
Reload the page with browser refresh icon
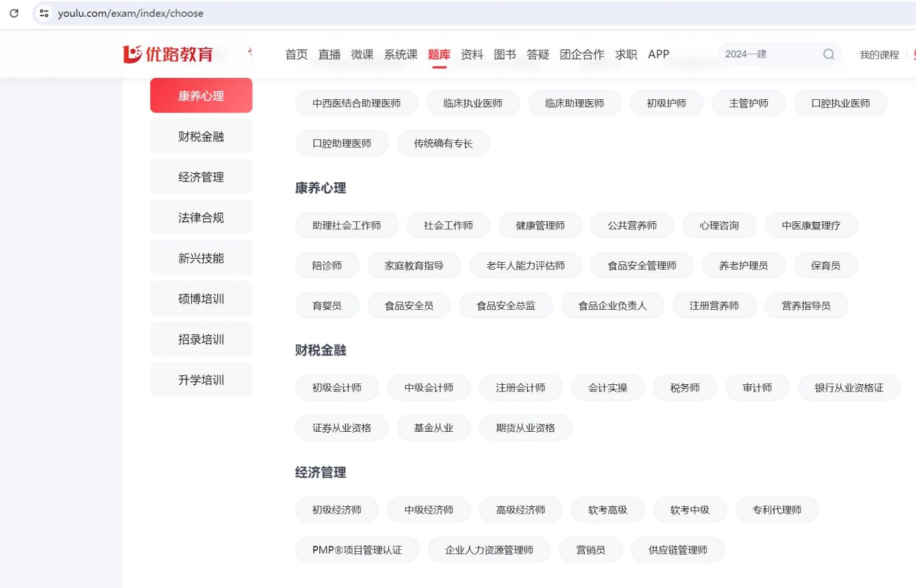point(14,13)
